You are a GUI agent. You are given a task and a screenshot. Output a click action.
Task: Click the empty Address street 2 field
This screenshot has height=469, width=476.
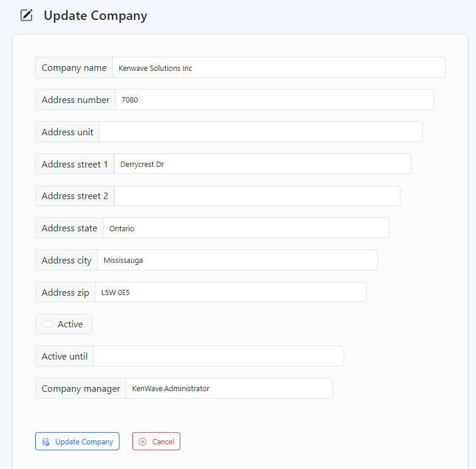coord(257,196)
